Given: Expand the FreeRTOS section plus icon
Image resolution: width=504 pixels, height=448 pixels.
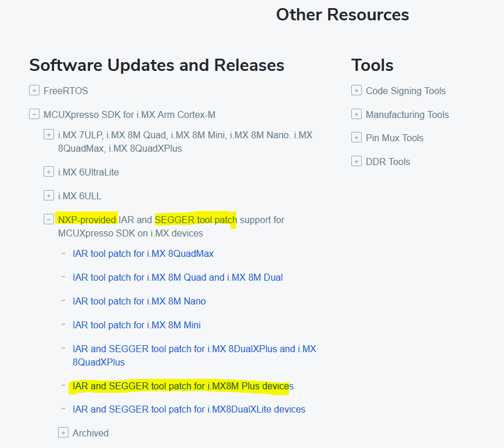Looking at the screenshot, I should (34, 91).
